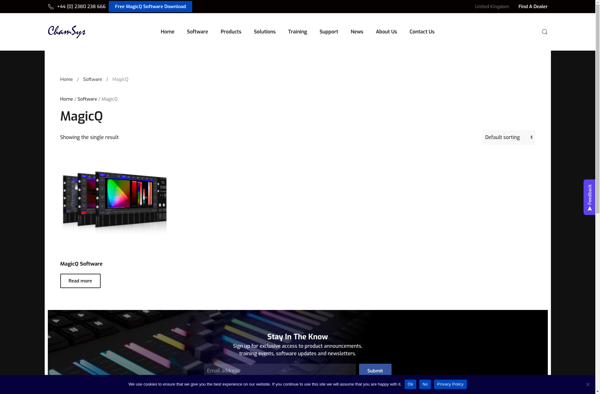Image resolution: width=600 pixels, height=394 pixels.
Task: Click the Email address input field
Action: (280, 371)
